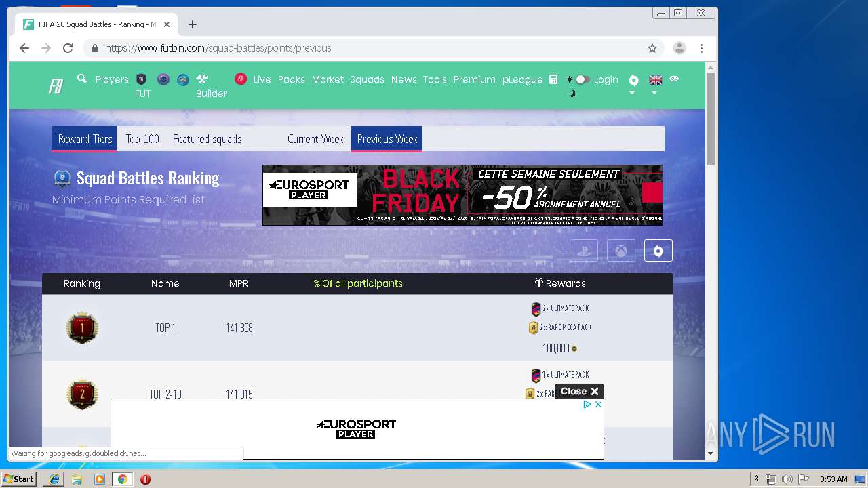Open the pLeague link
The height and width of the screenshot is (488, 868).
tap(522, 79)
